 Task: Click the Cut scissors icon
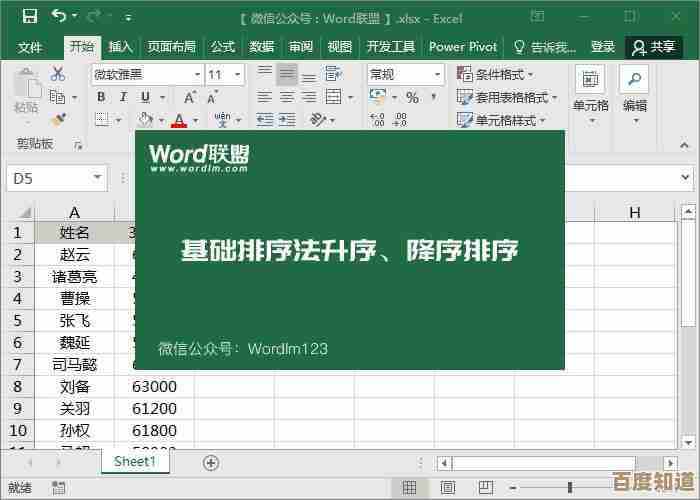(58, 74)
